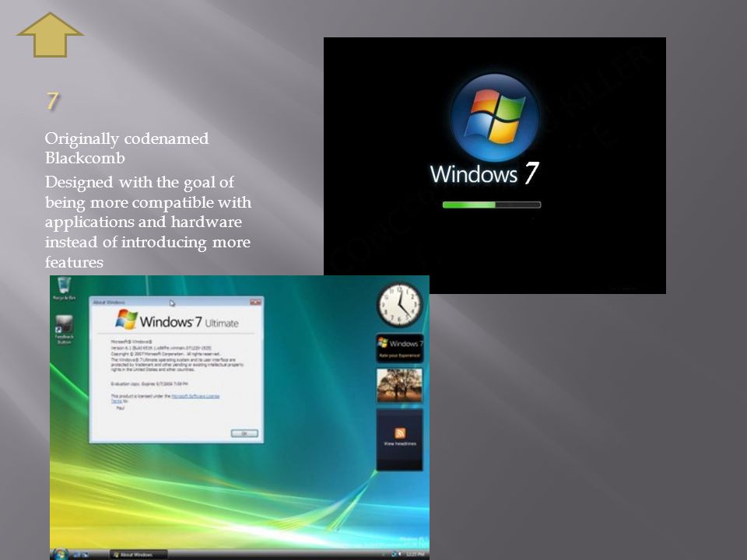Click the volume icon in system tray
Image resolution: width=747 pixels, height=560 pixels.
(x=399, y=555)
